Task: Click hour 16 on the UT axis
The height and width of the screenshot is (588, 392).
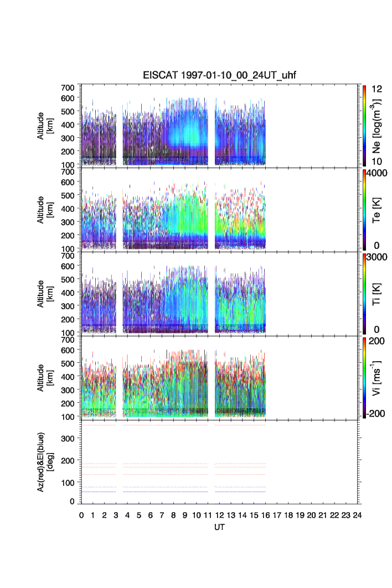Action: coord(265,515)
